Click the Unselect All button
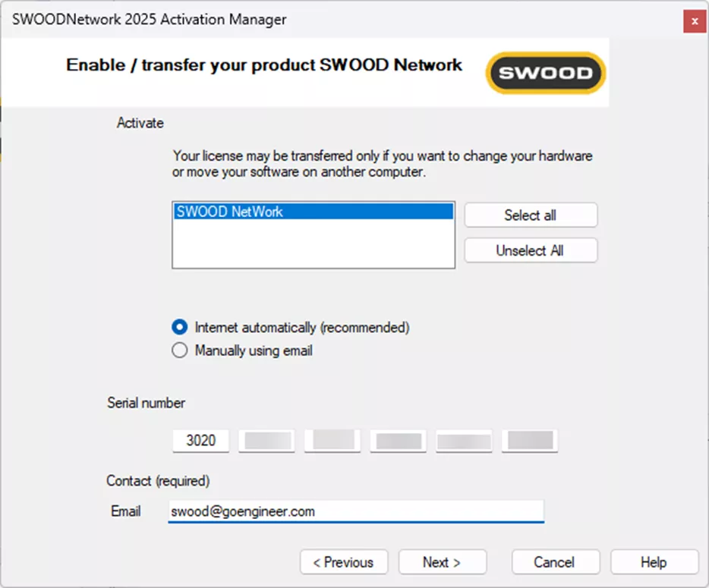 (x=530, y=250)
